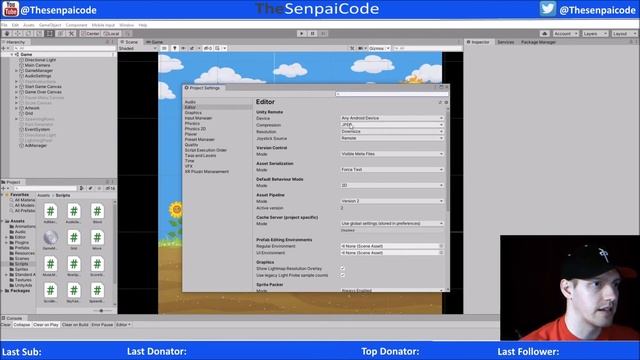The image size is (640, 360).
Task: Step one frame forward
Action: click(x=323, y=33)
